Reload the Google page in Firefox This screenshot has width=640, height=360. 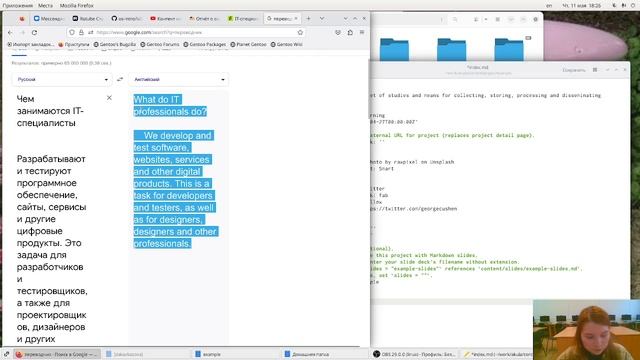[35, 32]
